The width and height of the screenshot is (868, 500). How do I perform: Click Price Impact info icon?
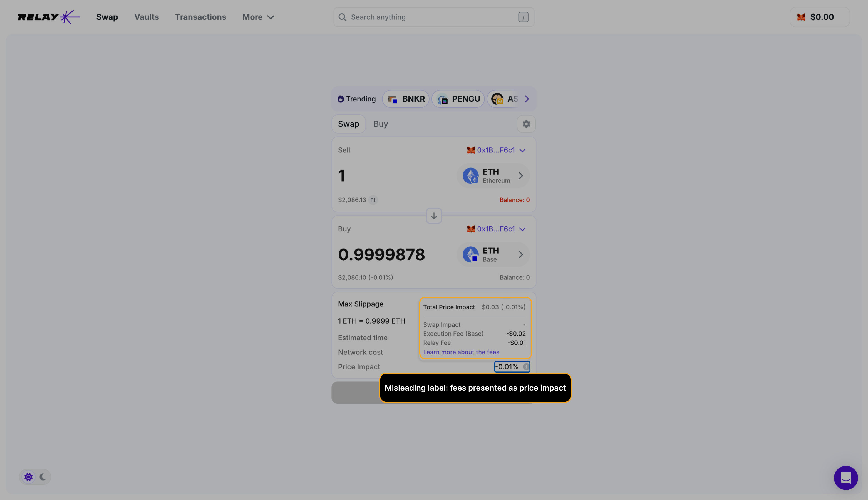(x=526, y=367)
